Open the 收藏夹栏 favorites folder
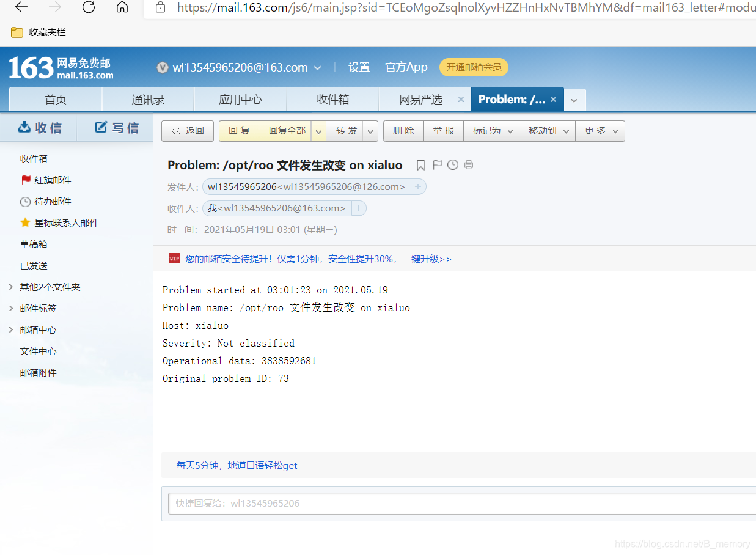 39,32
